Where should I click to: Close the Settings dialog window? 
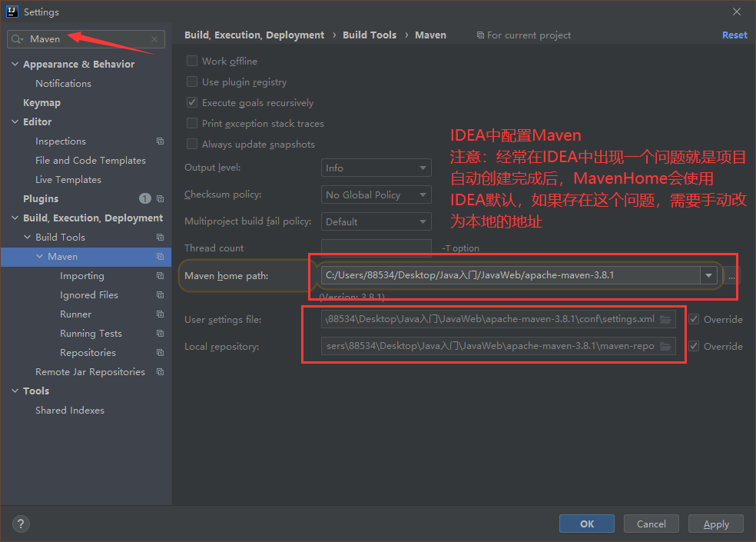coord(737,12)
